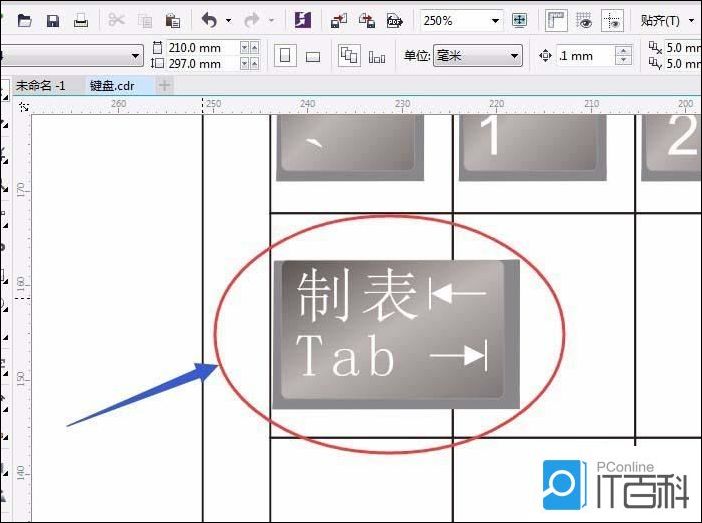Click the full-screen preview icon
Screen dimensions: 702x523
(x=519, y=20)
